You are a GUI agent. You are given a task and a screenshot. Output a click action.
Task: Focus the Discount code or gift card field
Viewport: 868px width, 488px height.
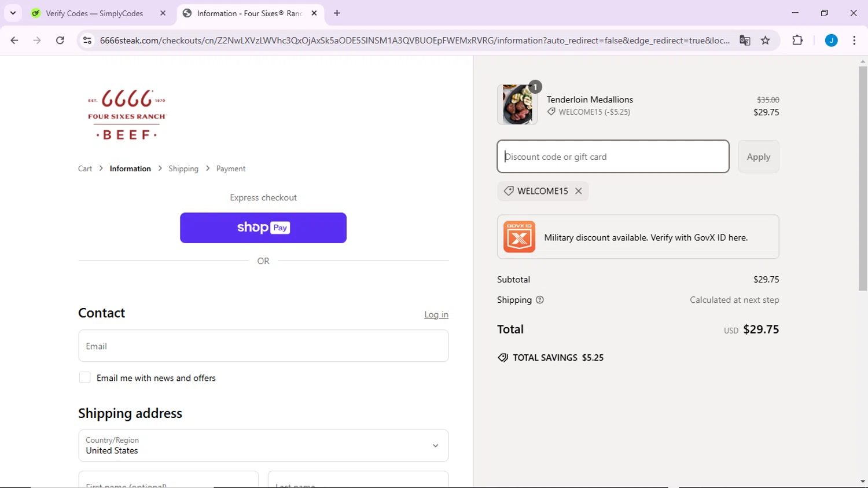(x=613, y=156)
